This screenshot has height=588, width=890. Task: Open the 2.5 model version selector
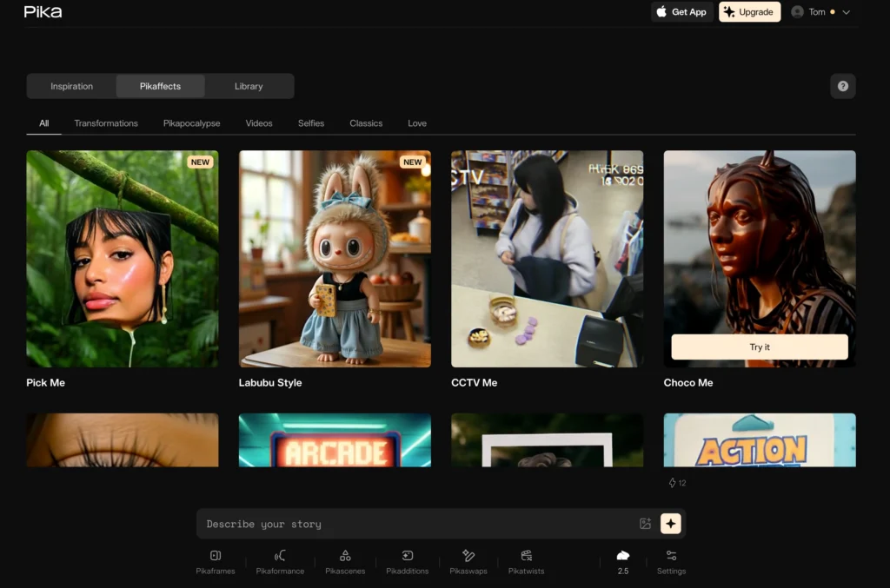coord(622,560)
